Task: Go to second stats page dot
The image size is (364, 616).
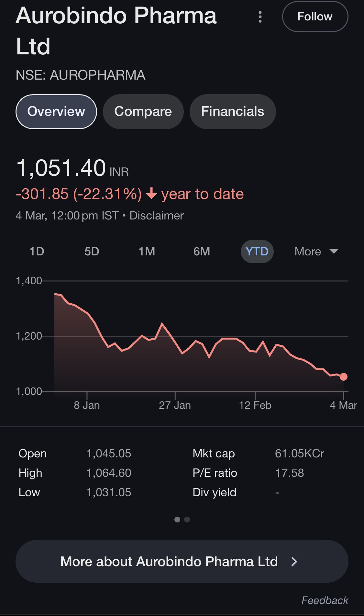Action: pos(187,520)
